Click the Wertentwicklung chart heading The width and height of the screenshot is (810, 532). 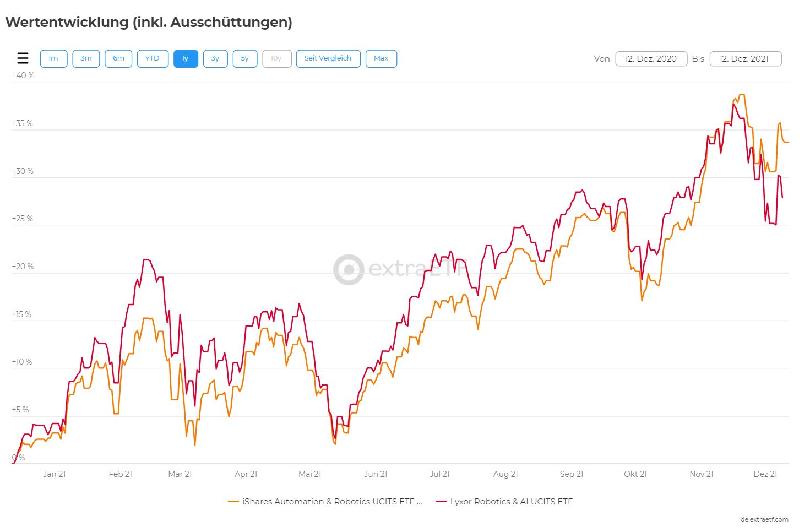pos(149,22)
